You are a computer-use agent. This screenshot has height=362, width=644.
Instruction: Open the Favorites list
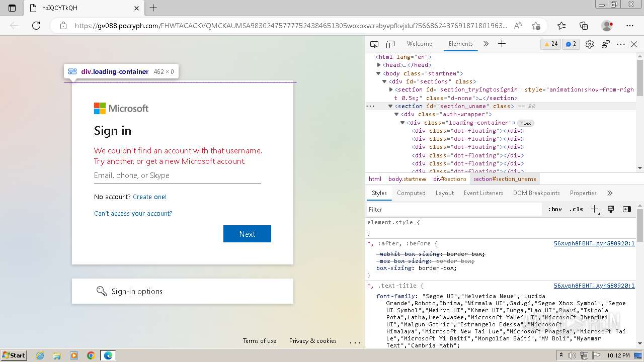pyautogui.click(x=561, y=26)
